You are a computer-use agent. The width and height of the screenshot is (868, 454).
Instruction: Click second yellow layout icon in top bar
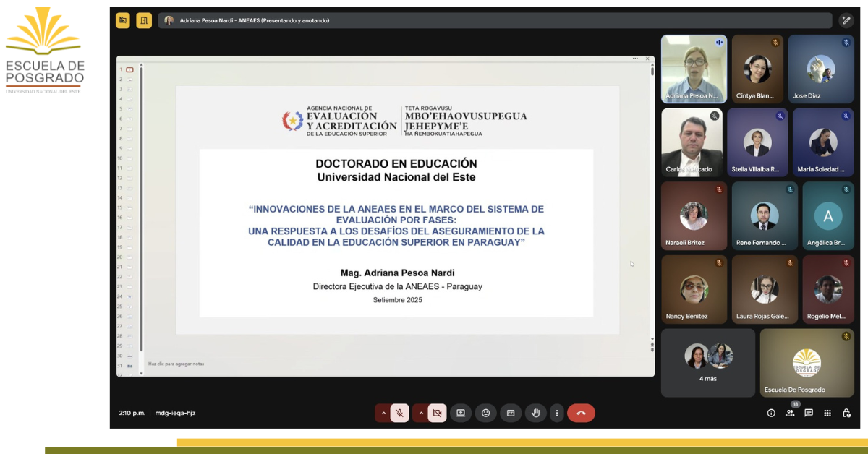144,20
